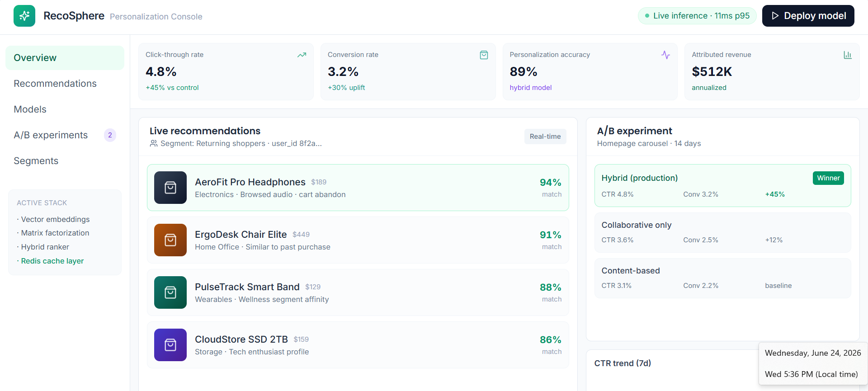
Task: Click the Wednesday, June 24, 2026 date tooltip
Action: click(813, 353)
